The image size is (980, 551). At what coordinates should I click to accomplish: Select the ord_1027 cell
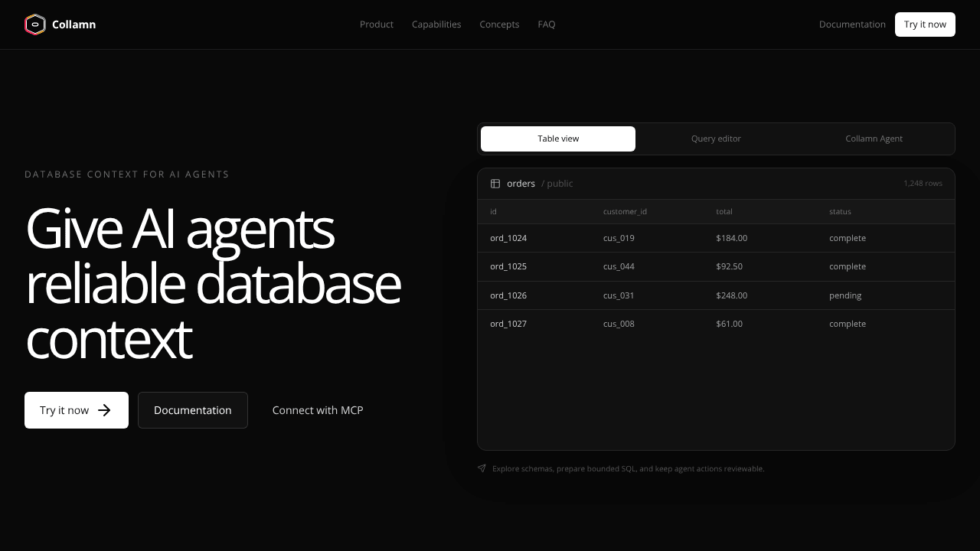click(508, 324)
